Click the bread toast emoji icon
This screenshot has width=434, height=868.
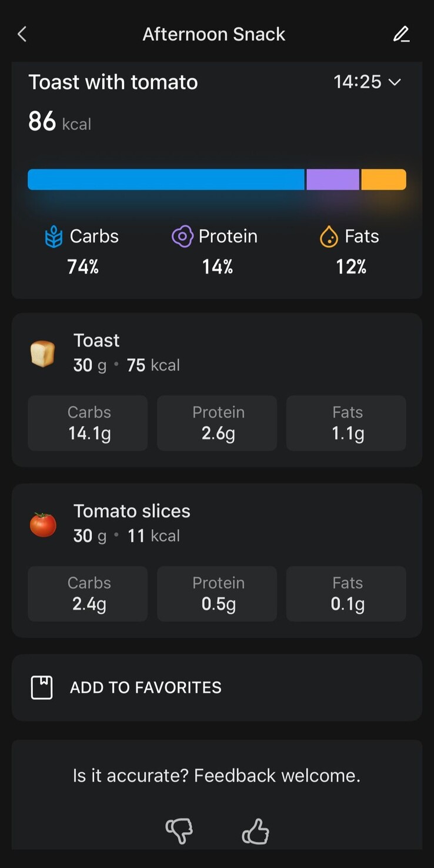click(43, 353)
